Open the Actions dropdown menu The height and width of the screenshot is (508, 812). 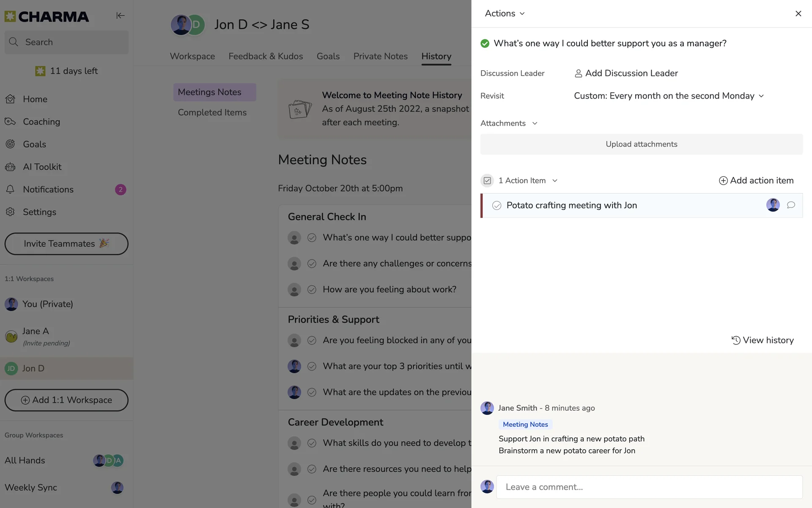pos(504,14)
